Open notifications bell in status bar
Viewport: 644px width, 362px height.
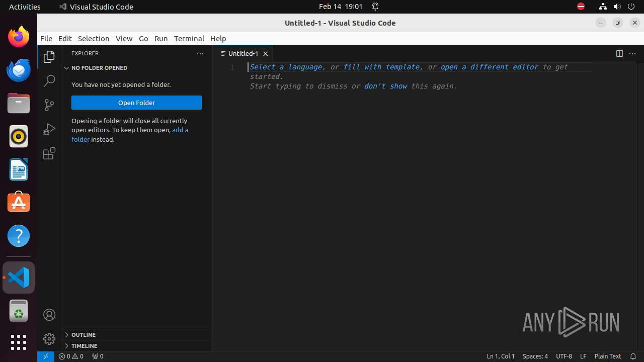(x=633, y=356)
